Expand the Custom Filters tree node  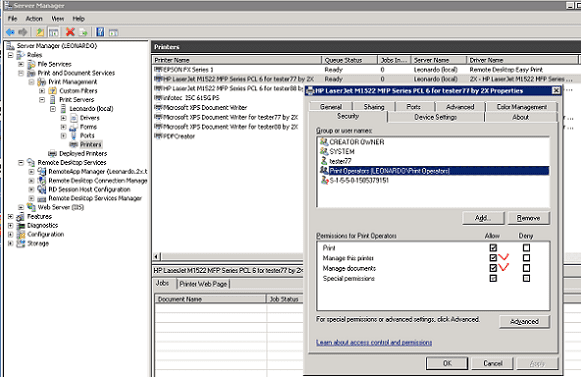click(42, 91)
